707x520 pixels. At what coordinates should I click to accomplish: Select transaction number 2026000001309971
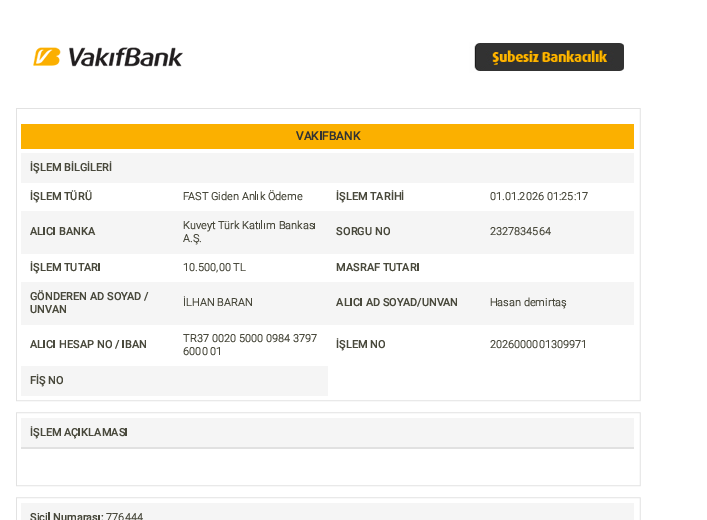538,344
